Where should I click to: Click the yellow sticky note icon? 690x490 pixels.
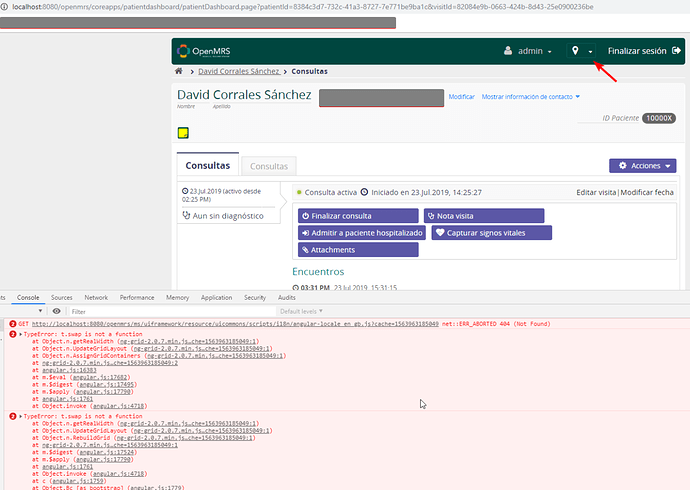pyautogui.click(x=183, y=133)
